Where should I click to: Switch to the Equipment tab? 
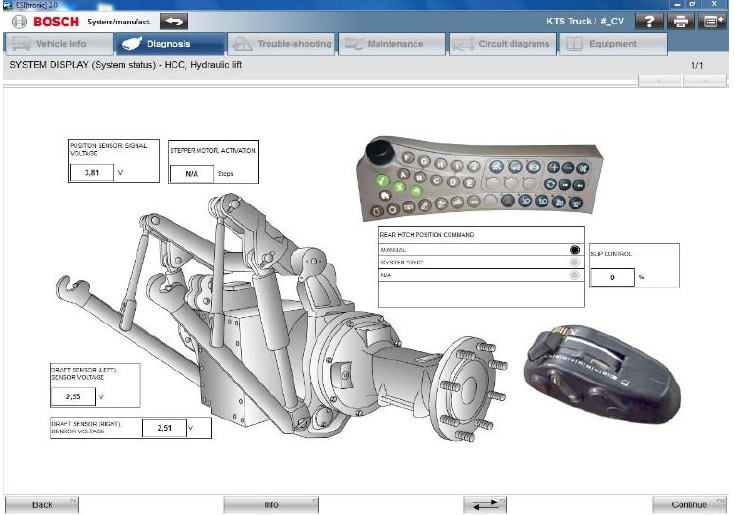tap(613, 44)
